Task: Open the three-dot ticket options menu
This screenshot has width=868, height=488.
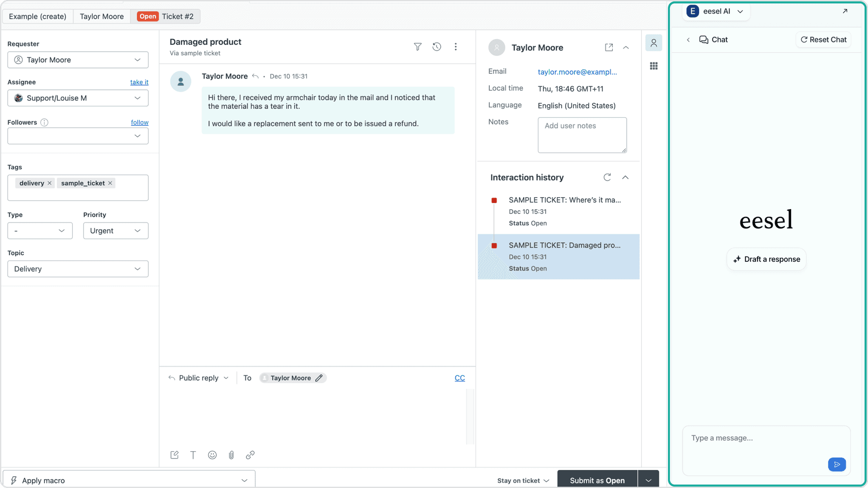Action: (x=456, y=46)
